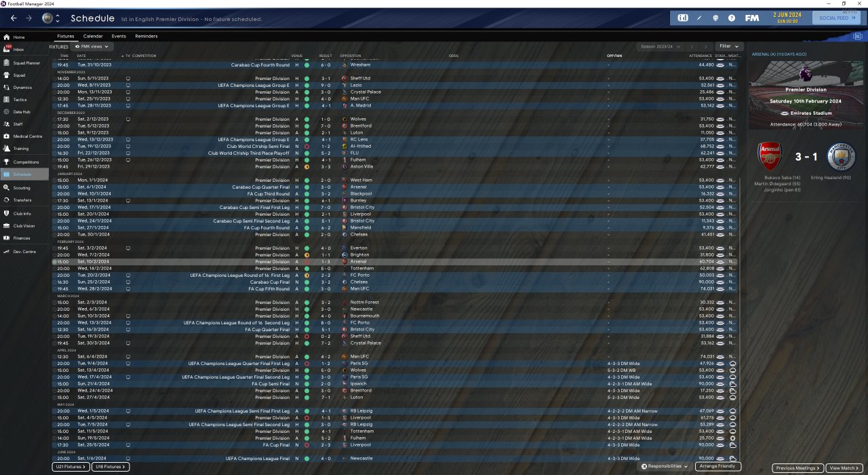Click the Carabao Cup Final fixture

pos(395,282)
